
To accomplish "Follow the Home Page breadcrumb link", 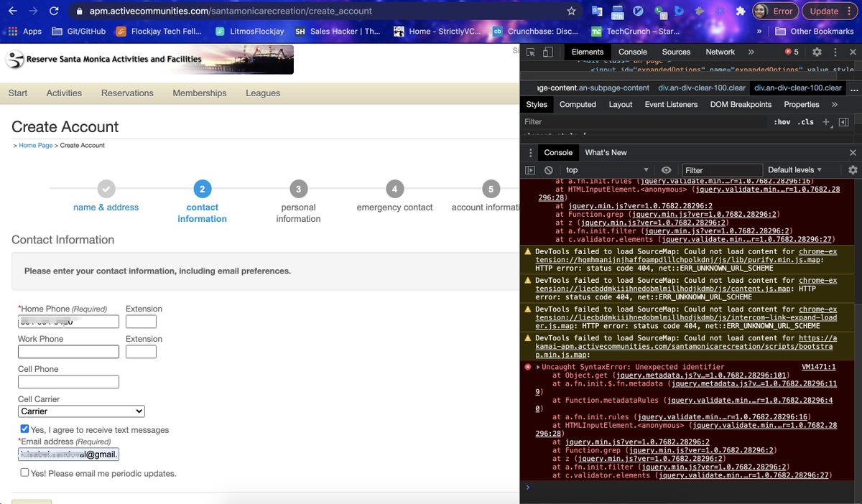I will [x=36, y=145].
